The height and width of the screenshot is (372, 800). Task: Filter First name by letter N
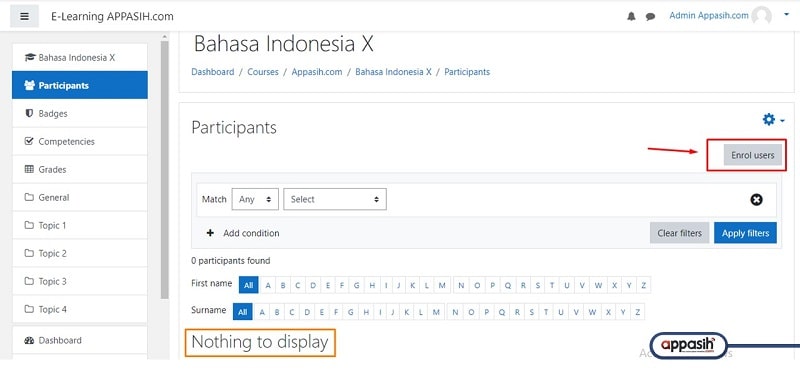click(x=461, y=285)
